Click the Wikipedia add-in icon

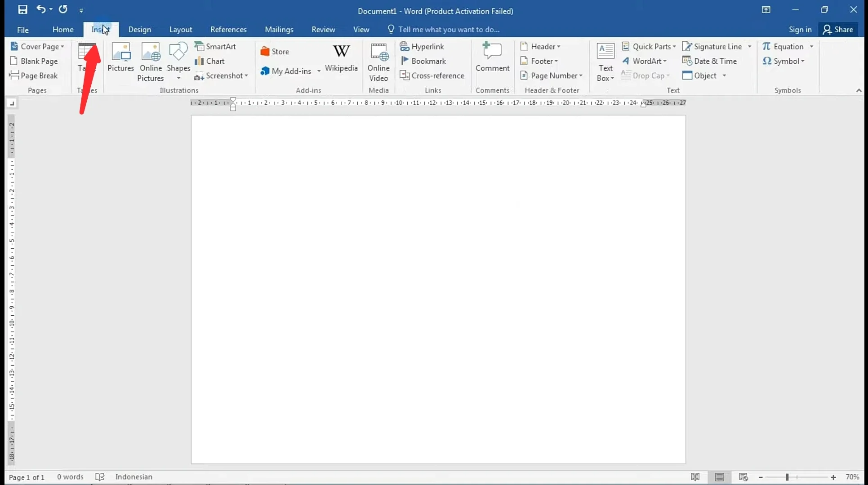341,58
